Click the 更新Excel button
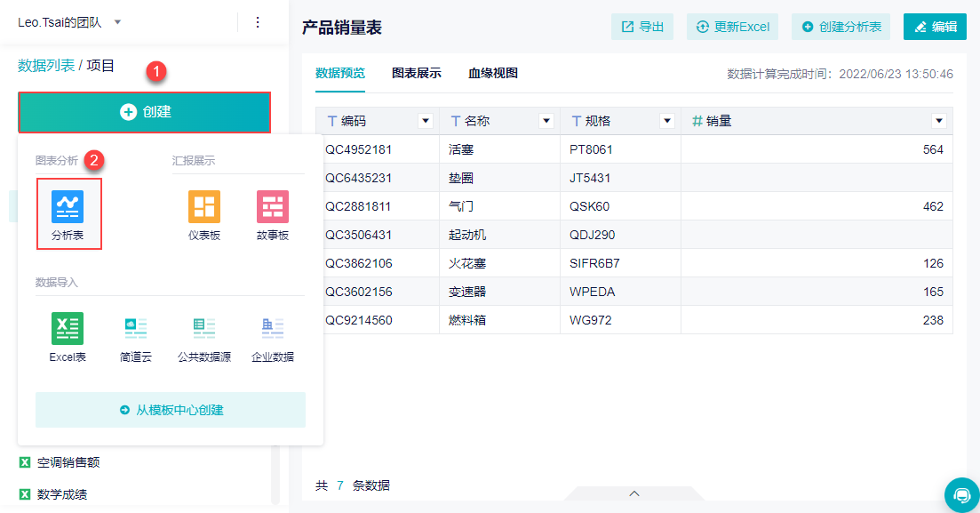This screenshot has height=513, width=980. (732, 27)
